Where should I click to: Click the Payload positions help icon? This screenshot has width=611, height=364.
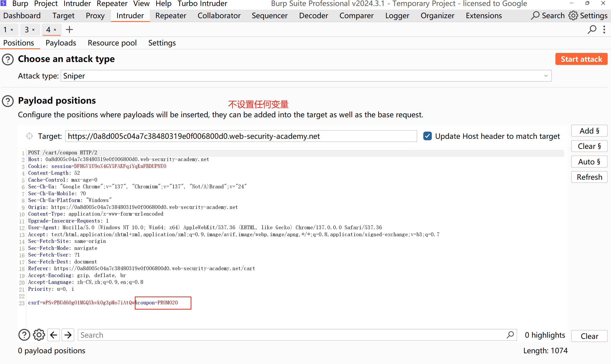click(x=8, y=101)
